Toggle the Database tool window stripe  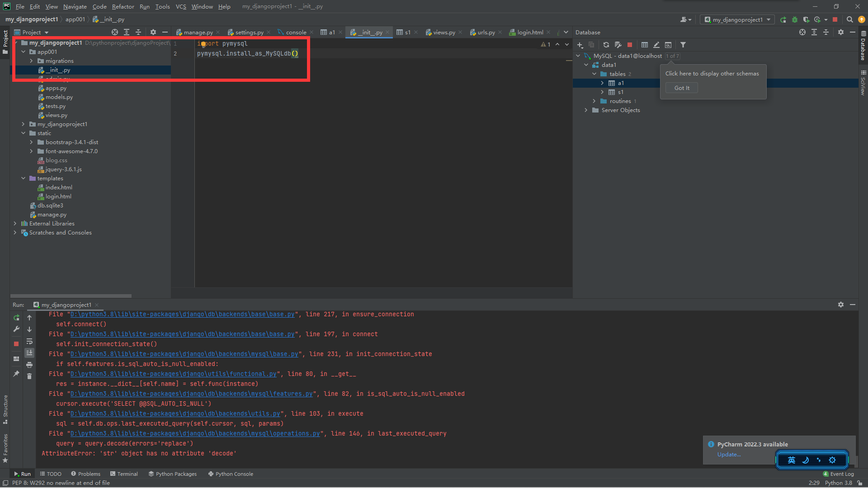[863, 46]
